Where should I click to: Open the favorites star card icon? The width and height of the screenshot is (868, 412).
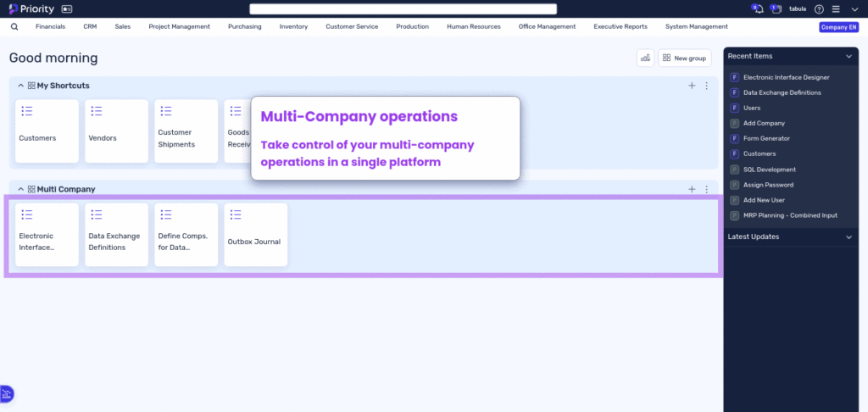pyautogui.click(x=67, y=8)
